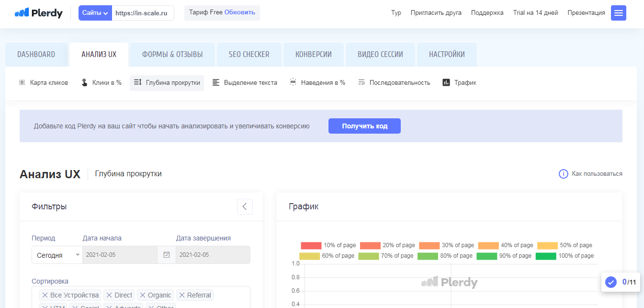Screen dimensions: 644x308
Task: Open the ФОРМЫ & ОТЗЫВЫ tab
Action: (172, 55)
